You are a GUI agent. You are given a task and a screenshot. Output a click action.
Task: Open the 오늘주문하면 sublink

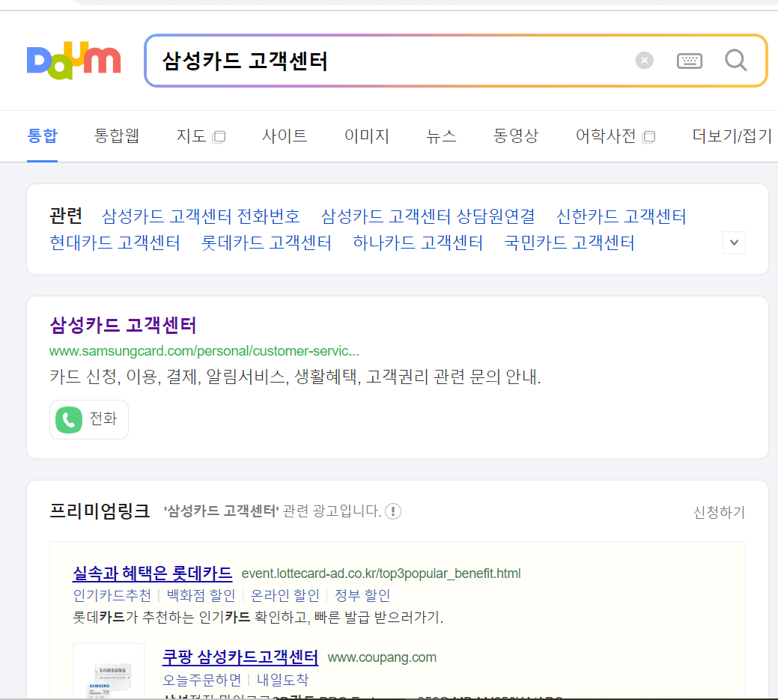click(x=202, y=680)
